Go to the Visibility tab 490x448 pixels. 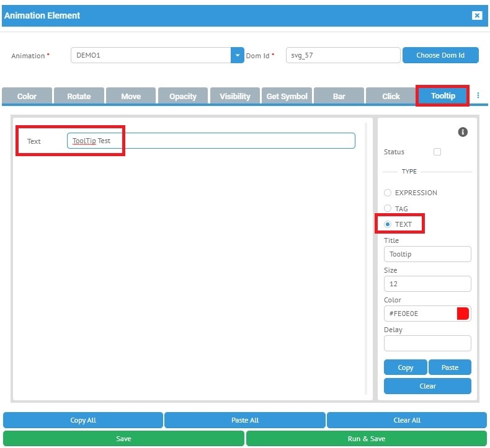coord(235,97)
